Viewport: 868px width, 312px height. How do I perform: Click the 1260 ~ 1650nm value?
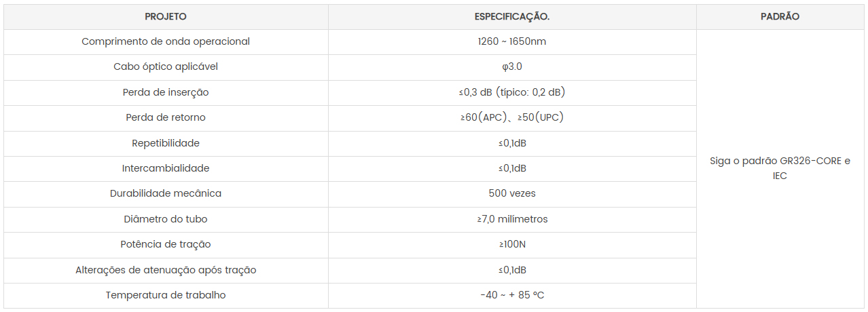[511, 41]
